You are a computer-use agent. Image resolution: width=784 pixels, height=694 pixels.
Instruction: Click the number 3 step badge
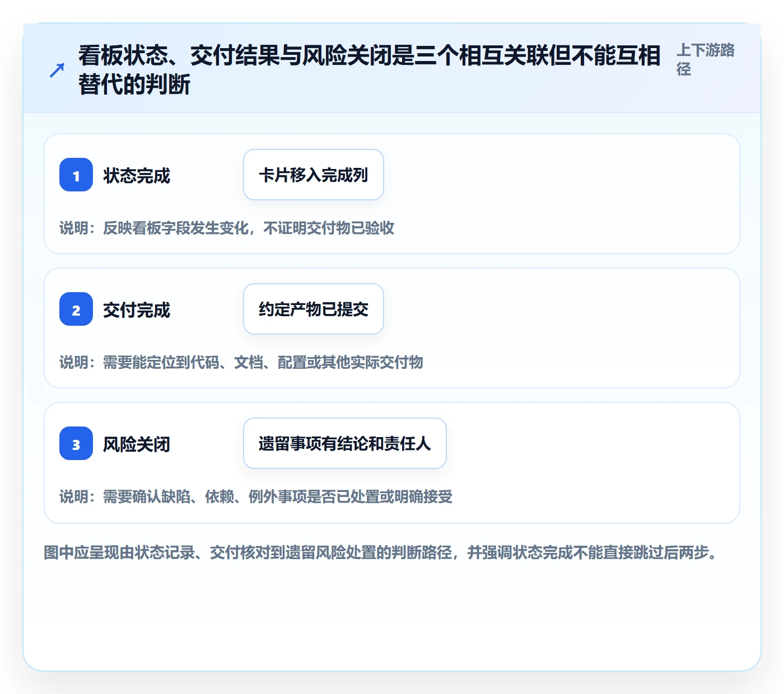point(76,443)
